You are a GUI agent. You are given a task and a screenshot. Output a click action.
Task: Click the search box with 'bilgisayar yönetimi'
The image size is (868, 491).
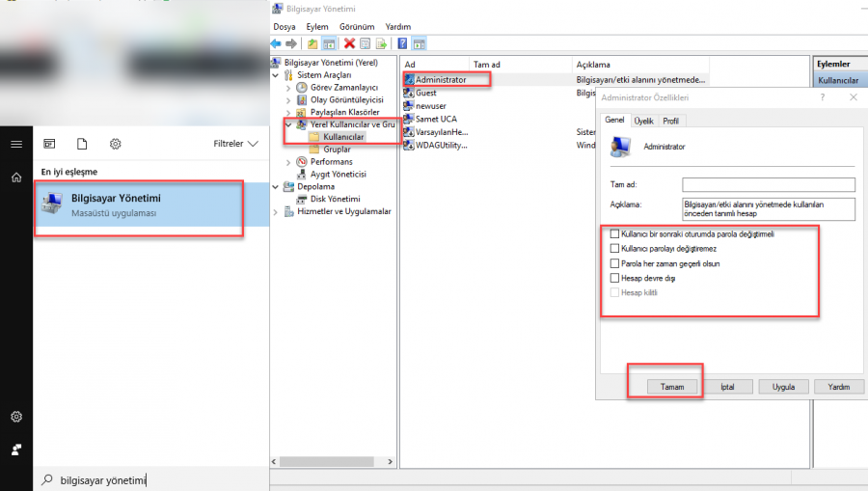point(150,479)
